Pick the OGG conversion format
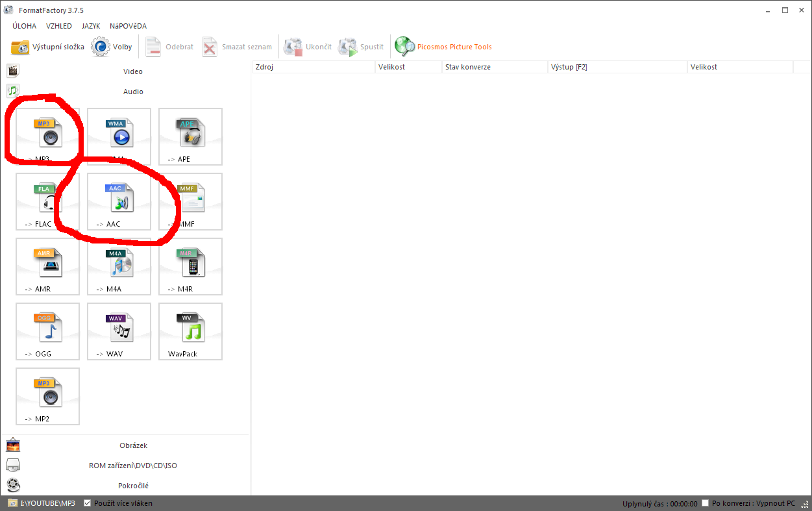The width and height of the screenshot is (812, 511). (x=48, y=331)
